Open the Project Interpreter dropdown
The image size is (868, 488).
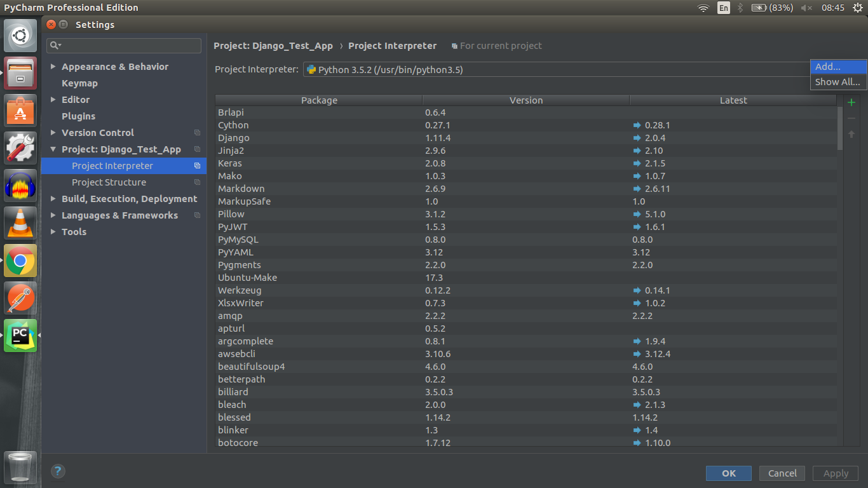(557, 70)
